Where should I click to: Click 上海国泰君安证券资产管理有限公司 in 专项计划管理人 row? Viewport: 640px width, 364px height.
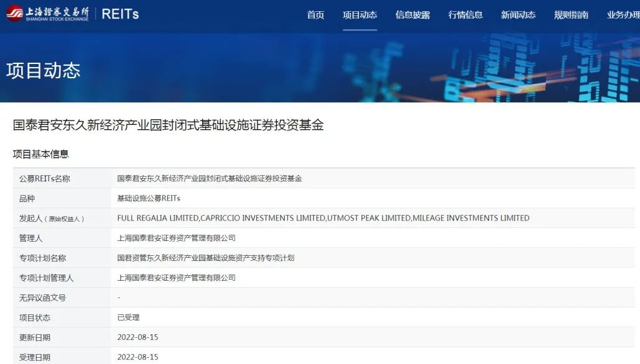(177, 278)
